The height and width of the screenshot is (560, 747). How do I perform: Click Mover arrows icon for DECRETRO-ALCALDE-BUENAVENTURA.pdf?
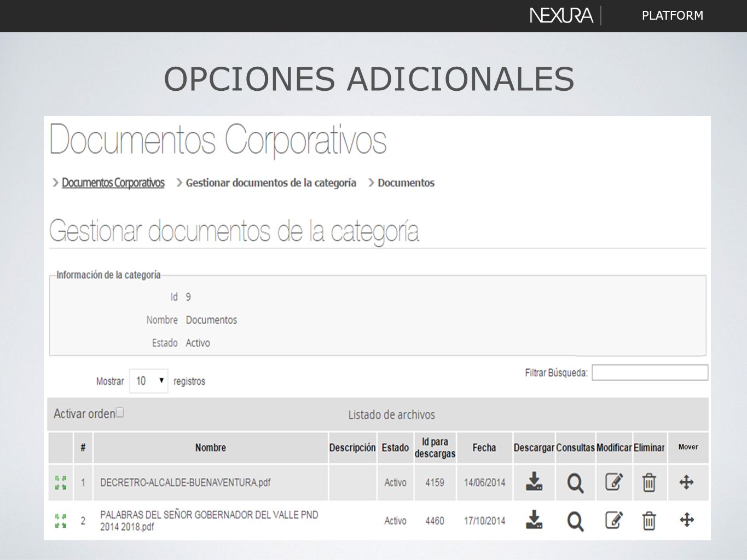coord(687,482)
